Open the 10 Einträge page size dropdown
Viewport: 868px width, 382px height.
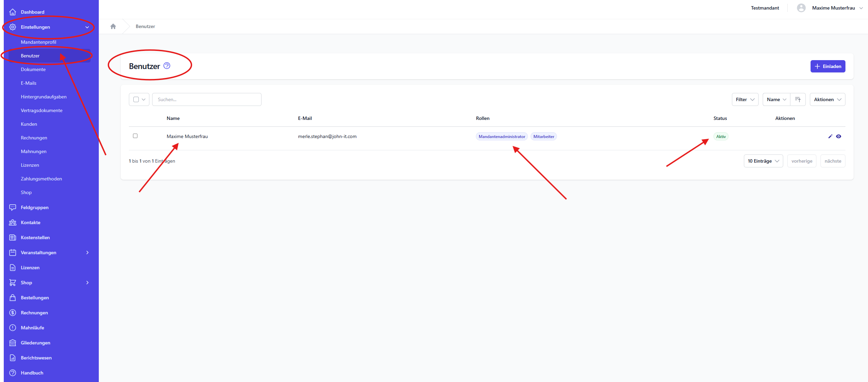[763, 161]
